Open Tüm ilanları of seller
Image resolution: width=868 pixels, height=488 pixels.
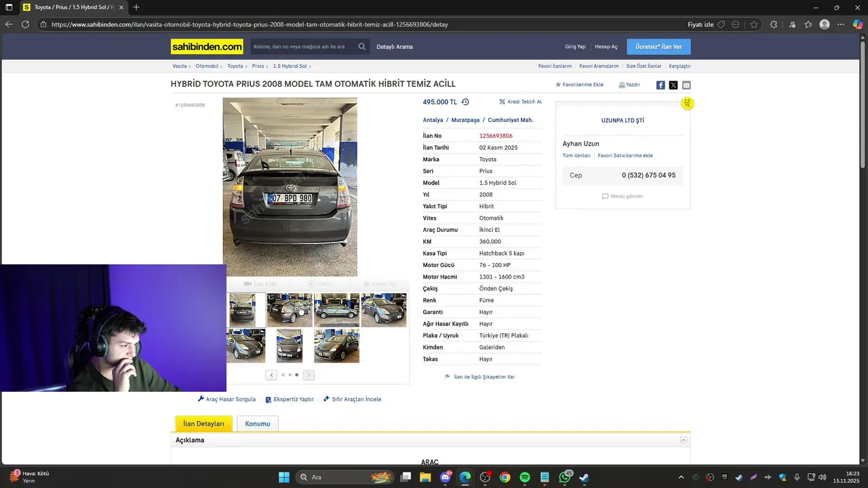576,156
